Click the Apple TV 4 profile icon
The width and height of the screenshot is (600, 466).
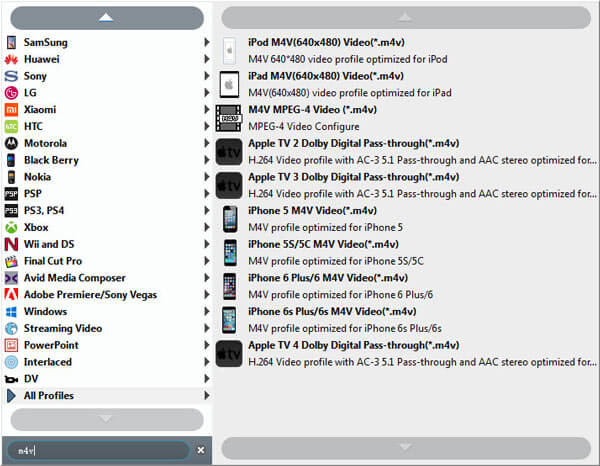point(229,354)
